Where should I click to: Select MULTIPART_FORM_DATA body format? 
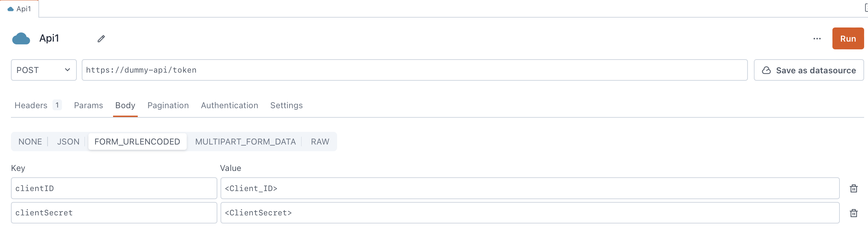pos(246,141)
